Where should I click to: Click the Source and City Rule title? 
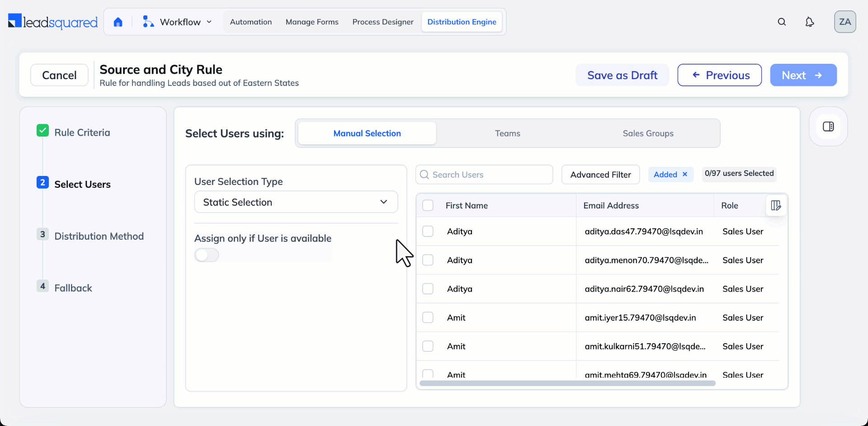coord(161,70)
